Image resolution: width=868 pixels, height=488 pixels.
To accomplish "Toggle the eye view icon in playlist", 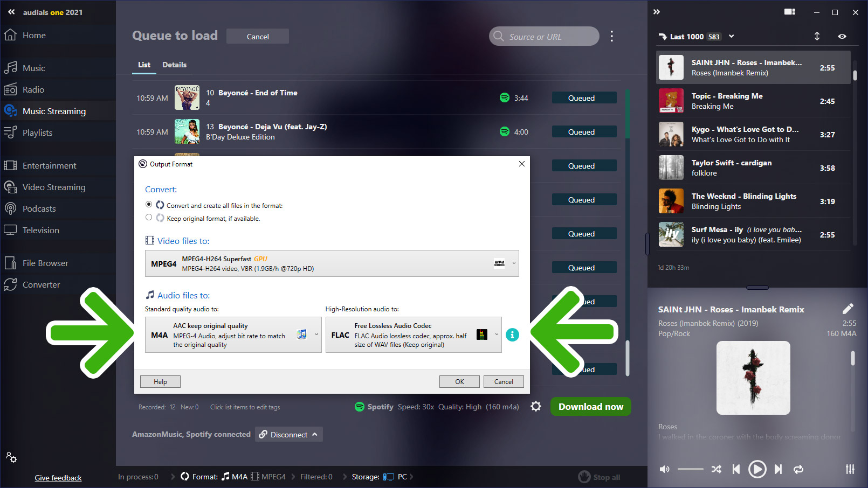I will [x=842, y=36].
